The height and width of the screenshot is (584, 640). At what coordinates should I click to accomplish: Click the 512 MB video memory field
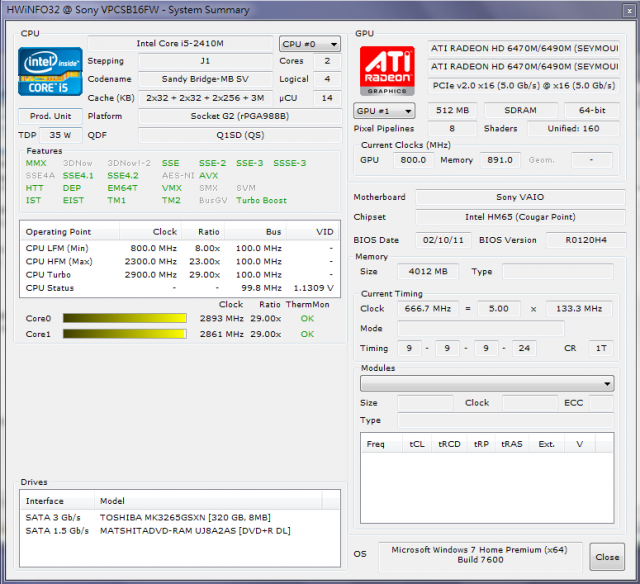click(x=452, y=110)
